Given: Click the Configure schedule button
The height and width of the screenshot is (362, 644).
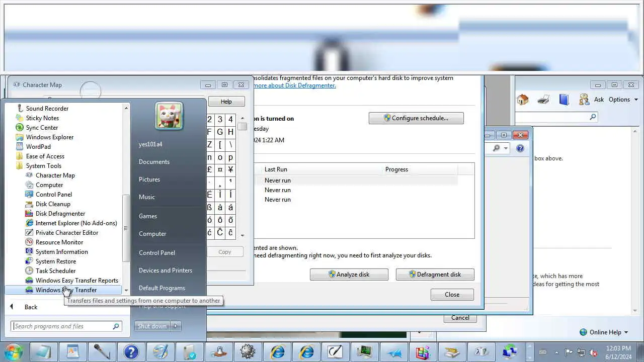Looking at the screenshot, I should [416, 118].
